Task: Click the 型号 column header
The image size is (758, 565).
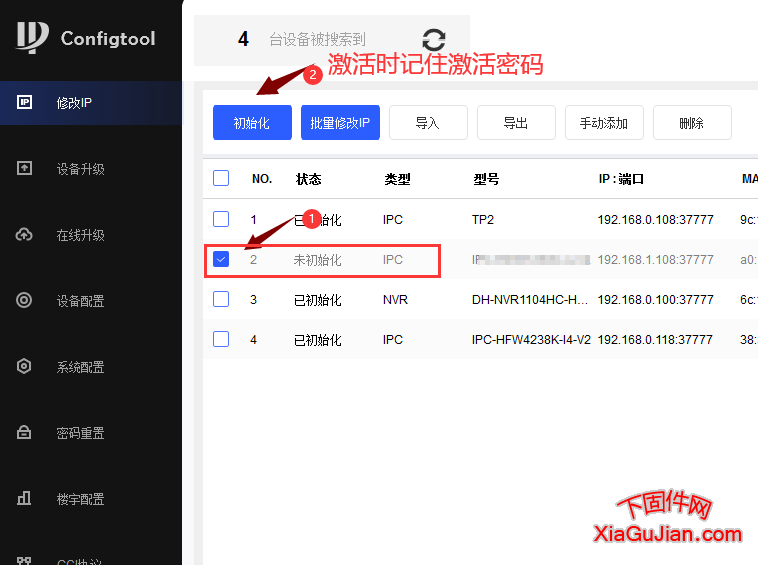Action: (x=486, y=179)
